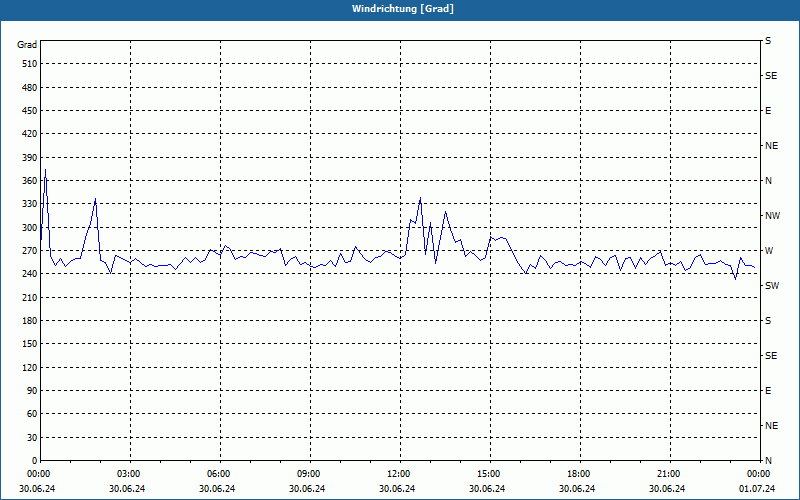Click the Grad unit label above the y-axis
800x500 pixels.
pyautogui.click(x=27, y=45)
